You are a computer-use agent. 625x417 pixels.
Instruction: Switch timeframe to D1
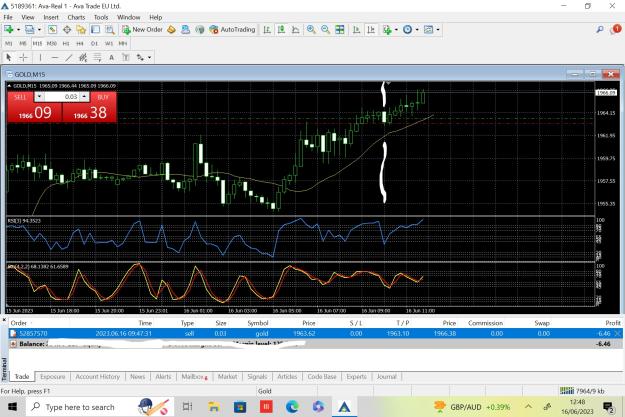[x=94, y=43]
